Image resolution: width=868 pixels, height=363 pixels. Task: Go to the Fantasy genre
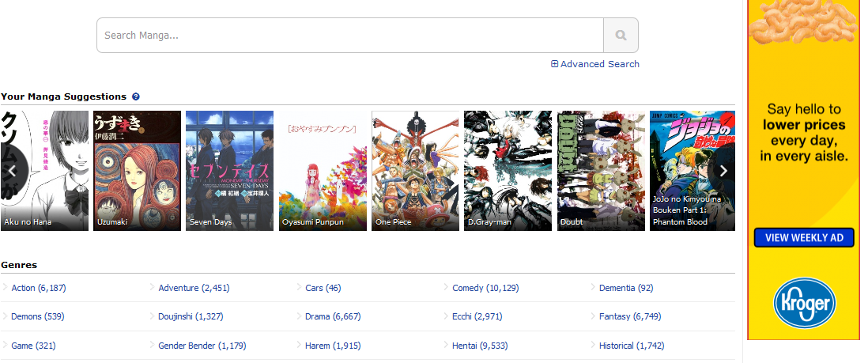[x=629, y=316]
